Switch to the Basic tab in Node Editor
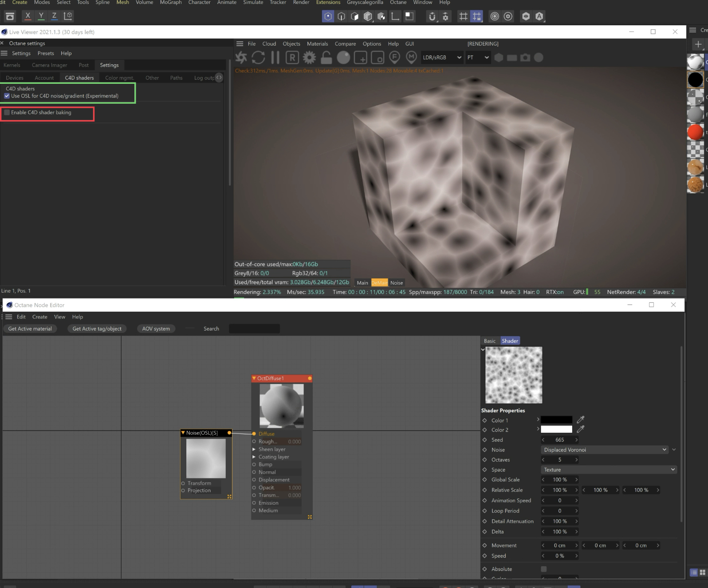This screenshot has height=588, width=708. pyautogui.click(x=490, y=341)
